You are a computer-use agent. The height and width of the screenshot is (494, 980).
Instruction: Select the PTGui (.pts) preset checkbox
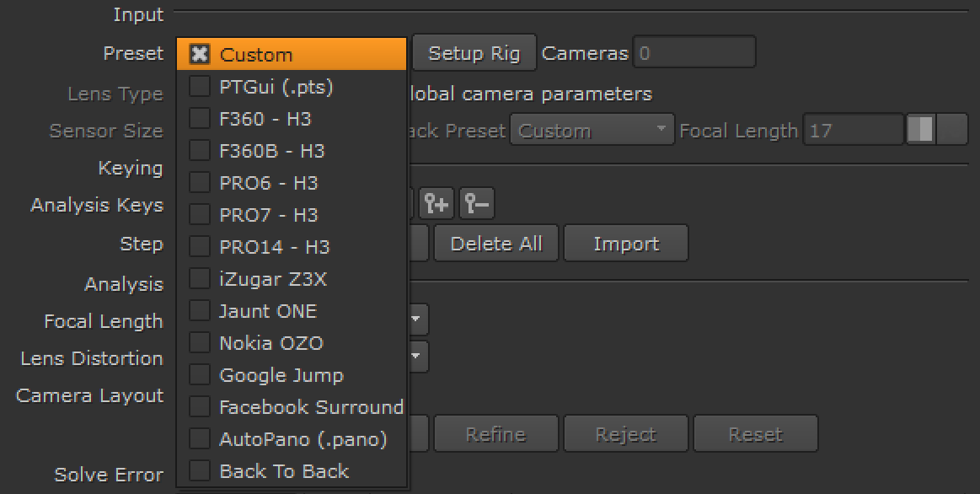point(200,86)
